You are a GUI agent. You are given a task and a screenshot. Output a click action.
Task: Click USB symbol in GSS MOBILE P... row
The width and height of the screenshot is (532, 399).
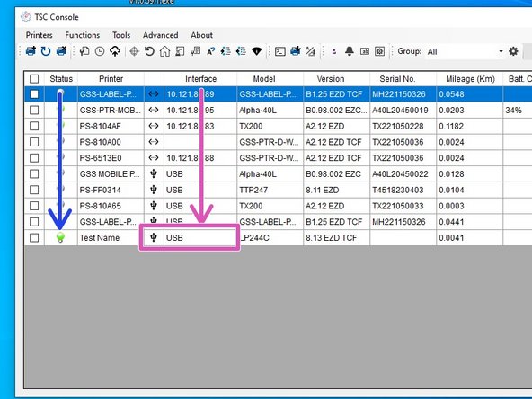click(x=154, y=173)
